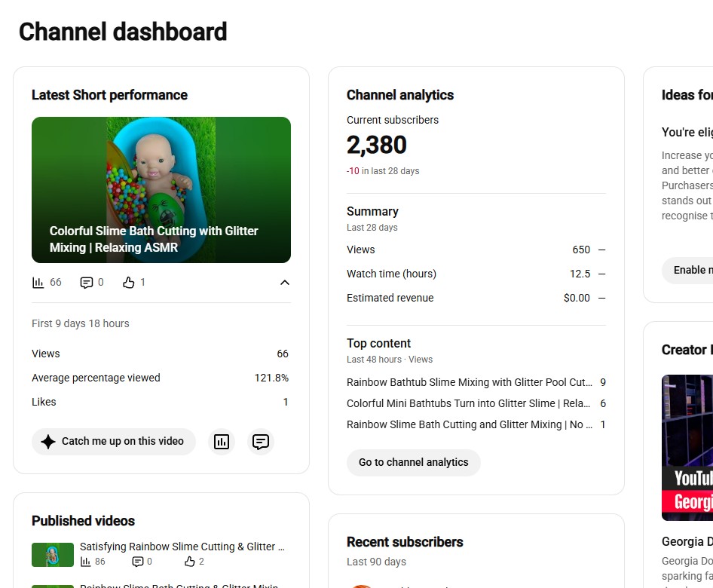
Task: Click Summary heading in Channel analytics
Action: pos(372,212)
